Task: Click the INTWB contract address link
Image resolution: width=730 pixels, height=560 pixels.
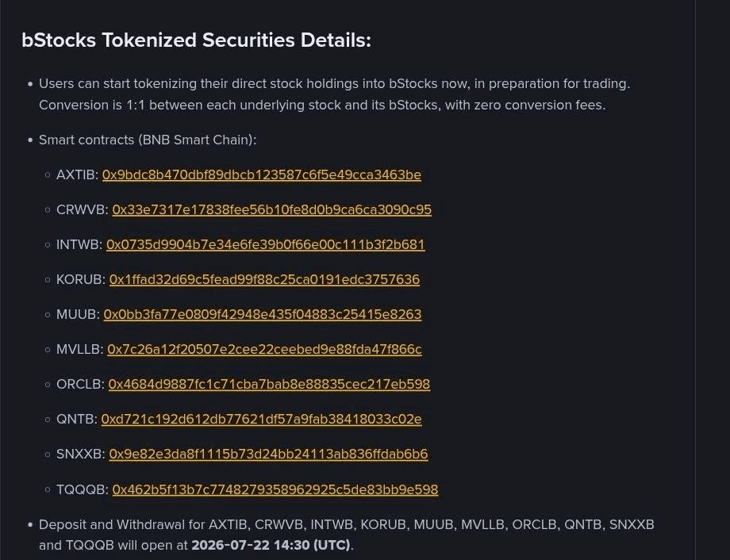Action: click(265, 244)
